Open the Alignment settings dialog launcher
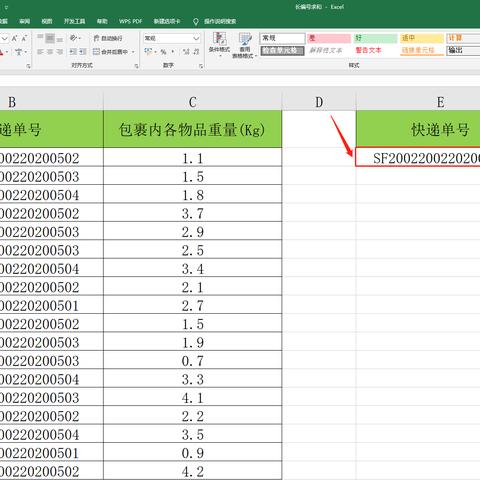The image size is (480, 480). tap(136, 66)
